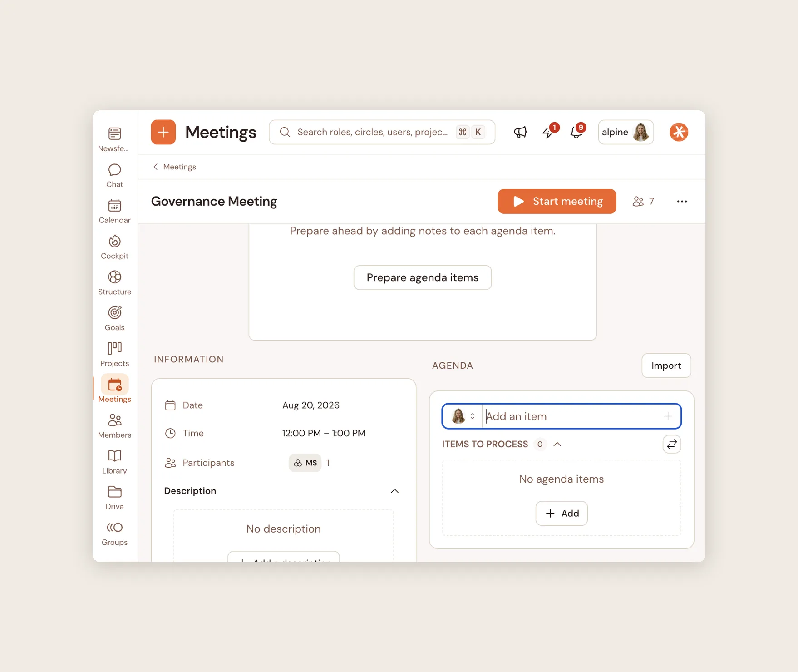Open Projects in the sidebar
798x672 pixels.
[x=114, y=355]
